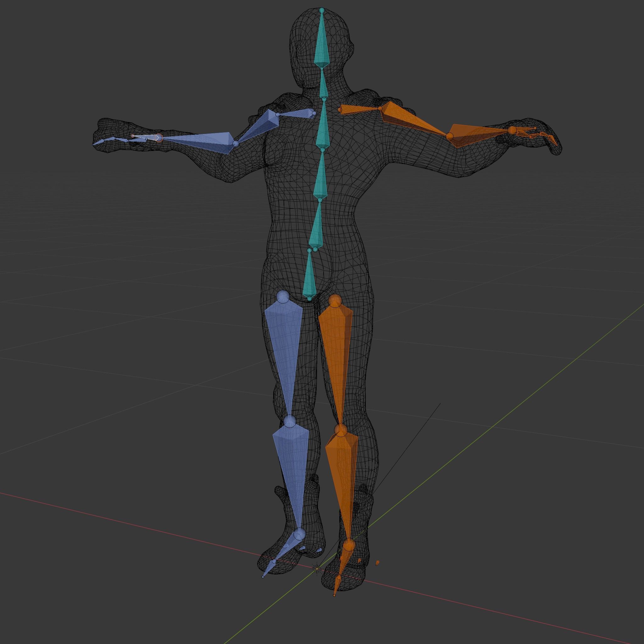Click the orange knee joint sphere
The image size is (644, 644).
(340, 430)
